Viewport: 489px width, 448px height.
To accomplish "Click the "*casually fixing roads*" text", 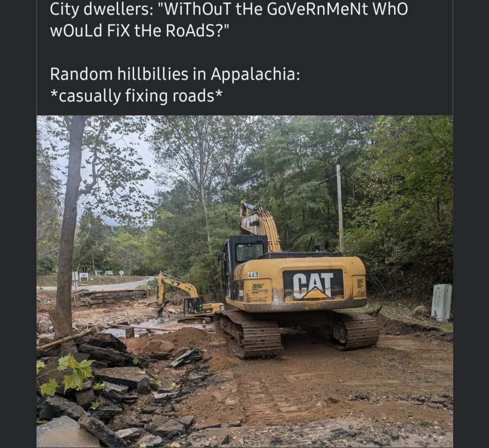I will [136, 96].
